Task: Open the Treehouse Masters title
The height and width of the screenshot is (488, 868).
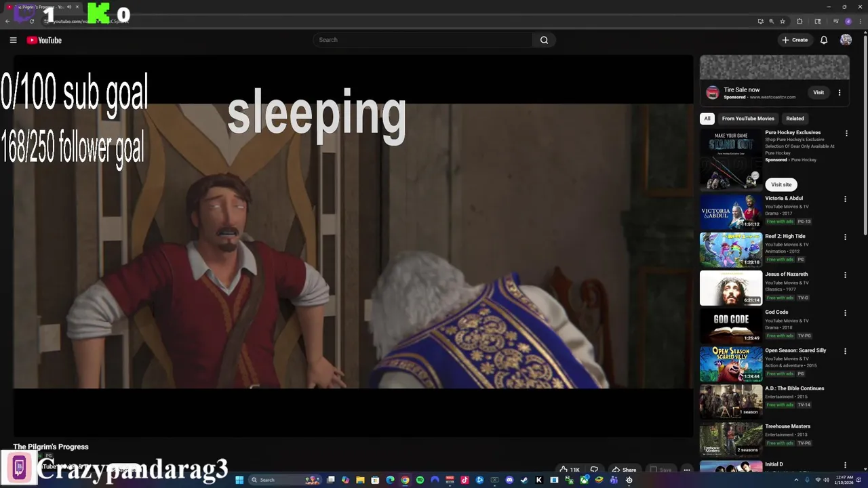Action: pyautogui.click(x=788, y=426)
